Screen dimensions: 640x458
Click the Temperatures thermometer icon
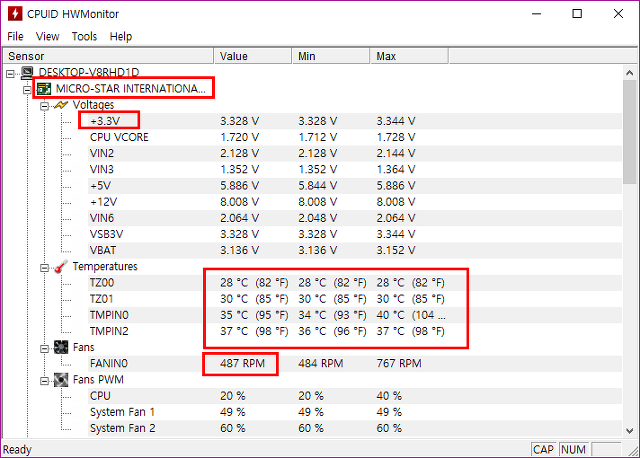(x=61, y=267)
